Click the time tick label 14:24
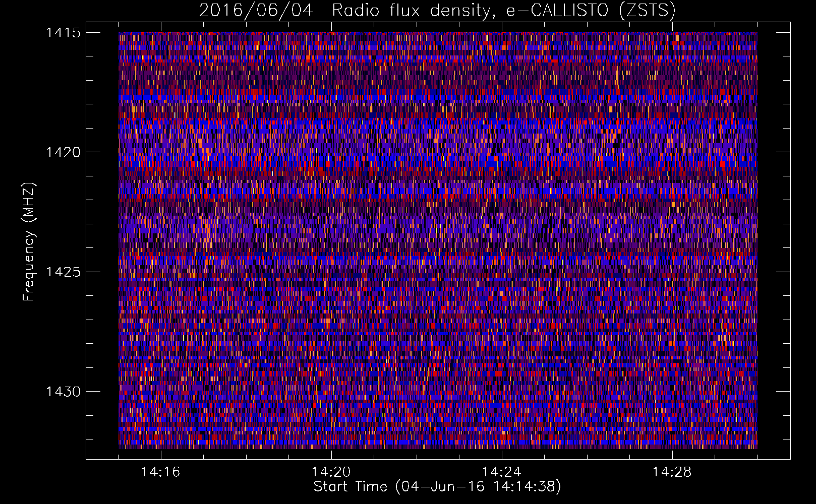The height and width of the screenshot is (504, 816). (x=502, y=472)
